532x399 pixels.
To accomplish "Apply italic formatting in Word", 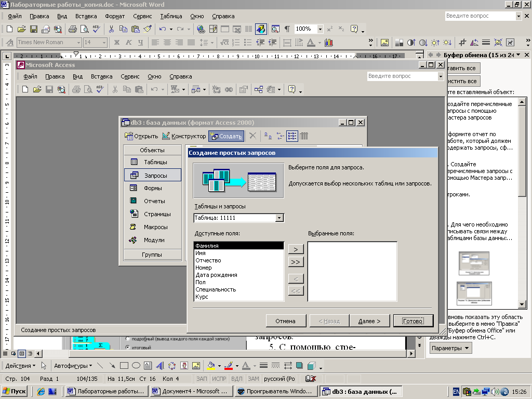I will coord(129,43).
